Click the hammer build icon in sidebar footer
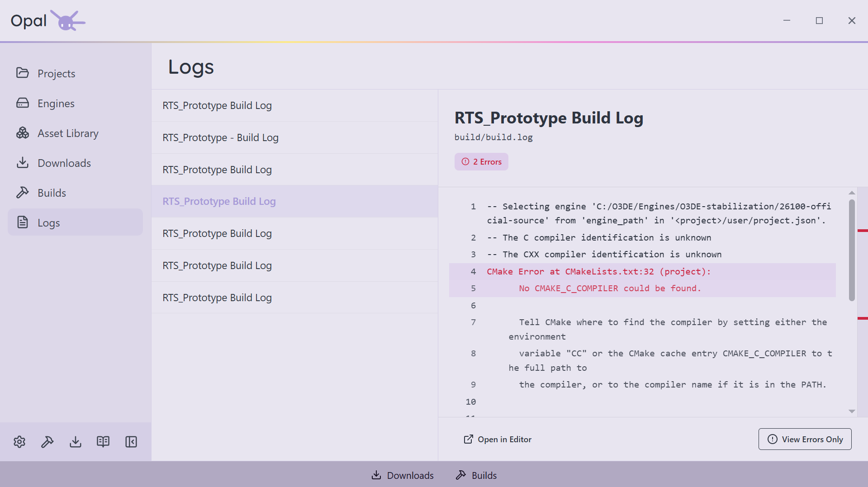This screenshot has height=487, width=868. (47, 442)
